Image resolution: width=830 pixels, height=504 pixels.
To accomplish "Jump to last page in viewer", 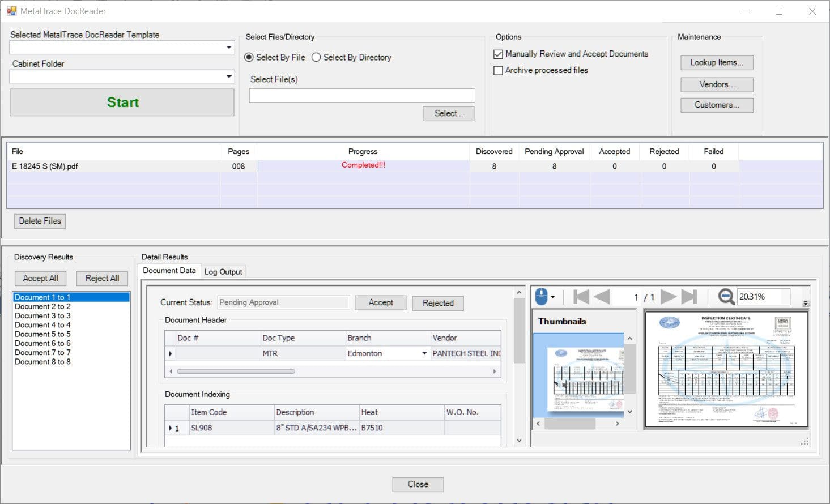I will [x=689, y=297].
